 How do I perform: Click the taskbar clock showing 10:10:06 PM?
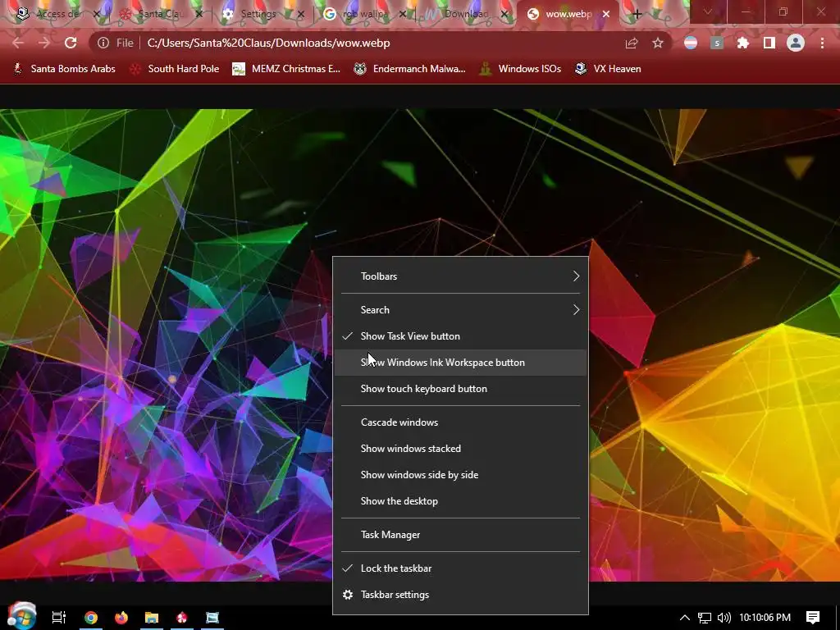pos(765,618)
